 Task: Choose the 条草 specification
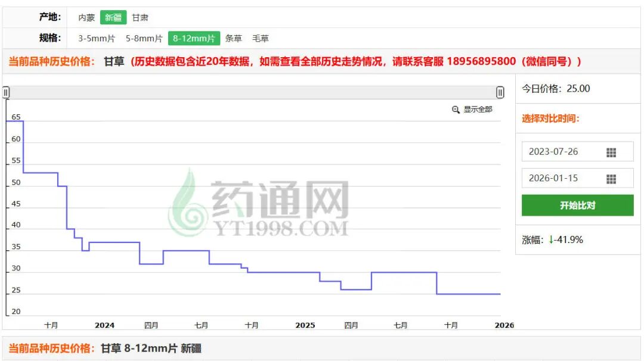click(x=234, y=39)
